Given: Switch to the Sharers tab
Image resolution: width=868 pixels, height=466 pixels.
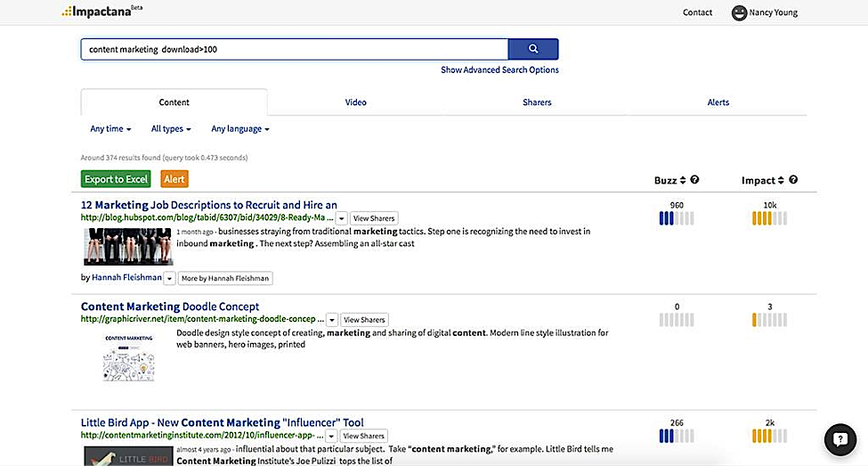Looking at the screenshot, I should tap(537, 102).
